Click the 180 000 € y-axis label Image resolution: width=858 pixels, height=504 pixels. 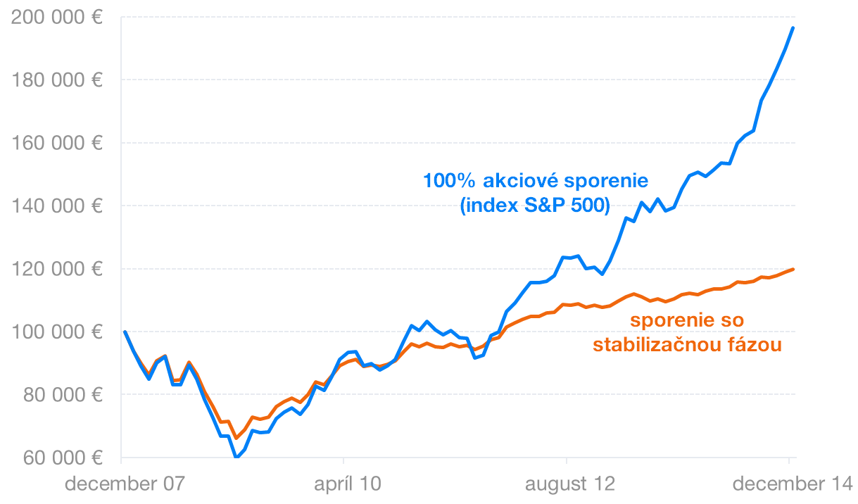click(x=58, y=80)
